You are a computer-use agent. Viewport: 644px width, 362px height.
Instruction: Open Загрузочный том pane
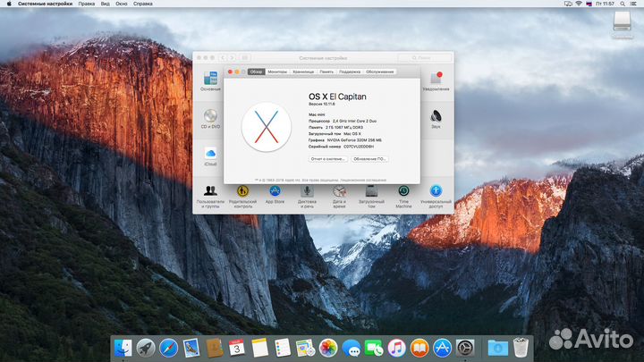click(371, 197)
